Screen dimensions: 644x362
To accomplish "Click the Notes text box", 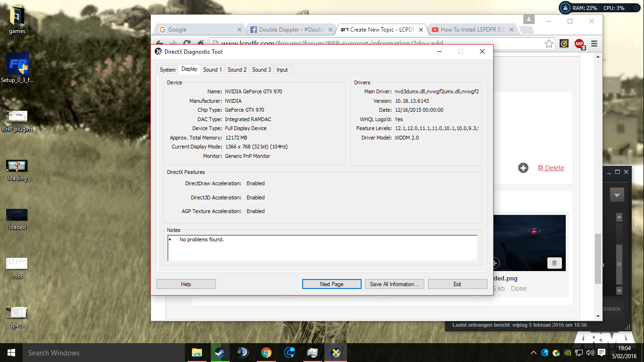I will click(x=322, y=248).
